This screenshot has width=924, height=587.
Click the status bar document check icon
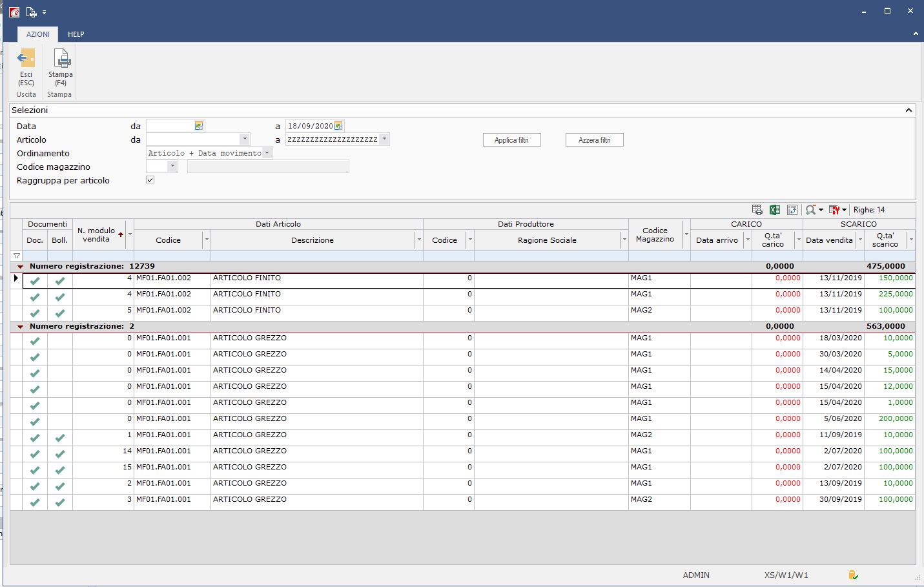853,575
